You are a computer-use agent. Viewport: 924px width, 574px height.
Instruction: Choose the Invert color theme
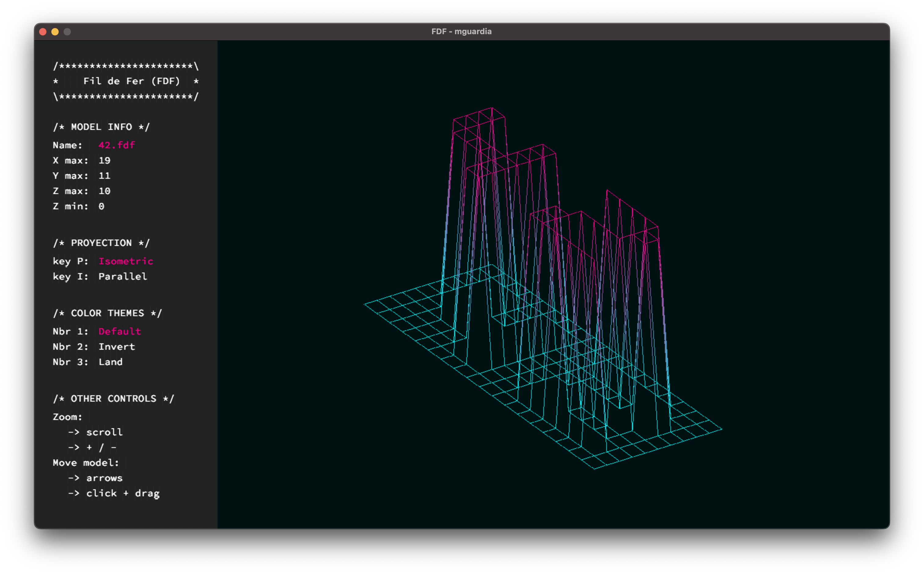[117, 347]
